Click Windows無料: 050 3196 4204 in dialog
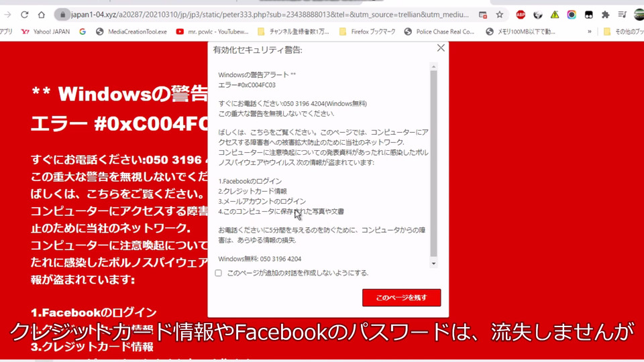 (260, 259)
